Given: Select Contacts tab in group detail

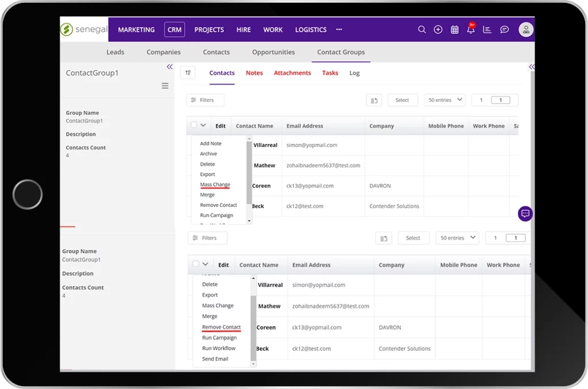Looking at the screenshot, I should [x=222, y=73].
